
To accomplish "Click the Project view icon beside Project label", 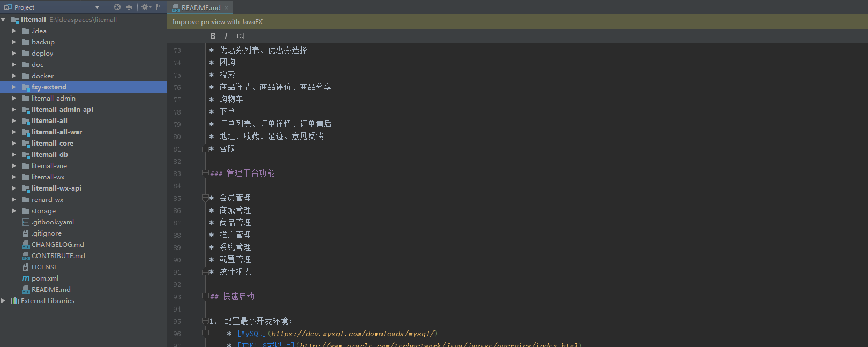I will (x=8, y=7).
